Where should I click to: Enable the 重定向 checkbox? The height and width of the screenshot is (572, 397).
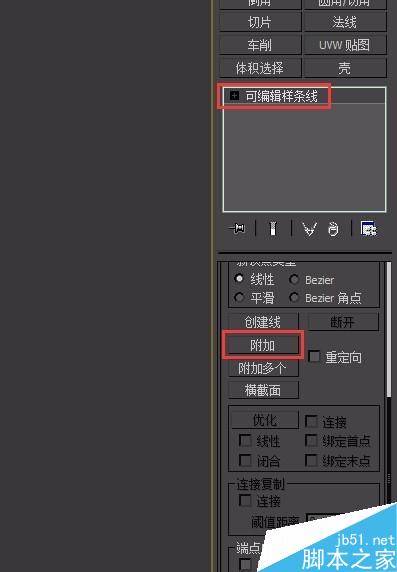click(x=314, y=356)
